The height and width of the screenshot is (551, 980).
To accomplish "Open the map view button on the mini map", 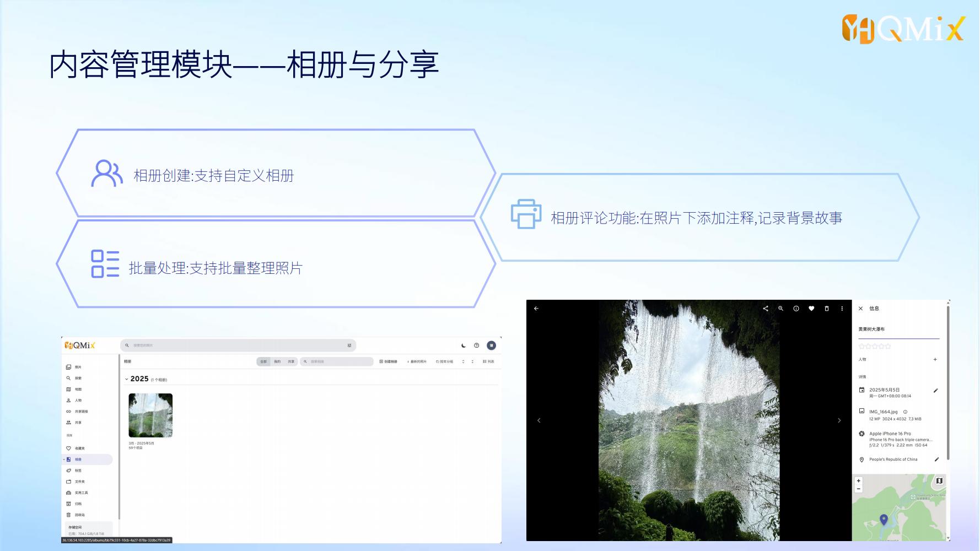I will (x=939, y=481).
